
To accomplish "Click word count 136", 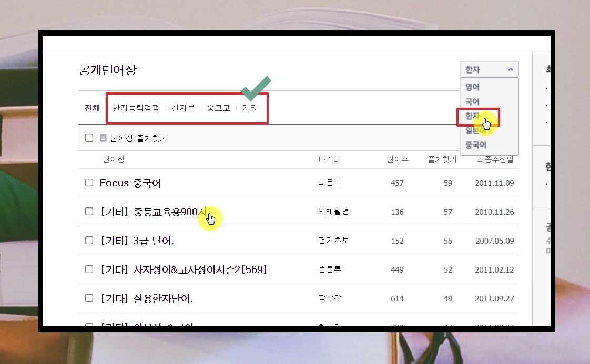I will pyautogui.click(x=397, y=212).
